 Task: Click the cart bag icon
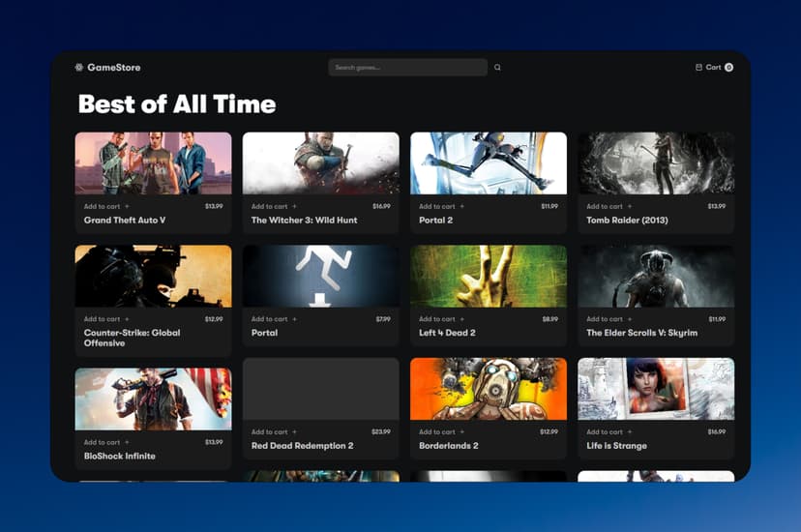coord(698,68)
